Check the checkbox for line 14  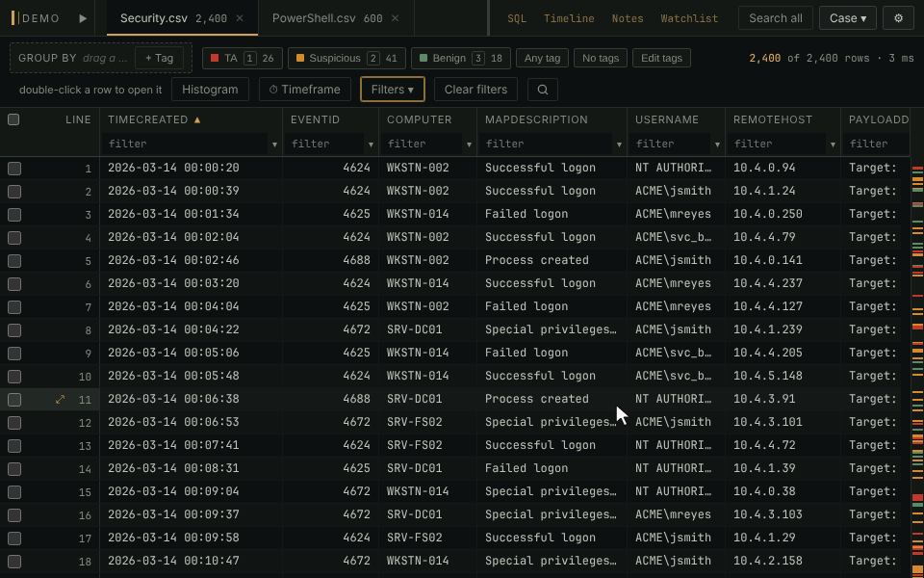(14, 469)
